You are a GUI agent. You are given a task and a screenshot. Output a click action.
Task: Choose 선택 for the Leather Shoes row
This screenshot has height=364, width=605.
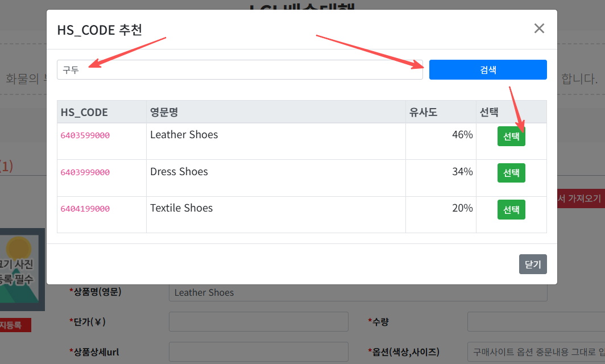pos(511,136)
